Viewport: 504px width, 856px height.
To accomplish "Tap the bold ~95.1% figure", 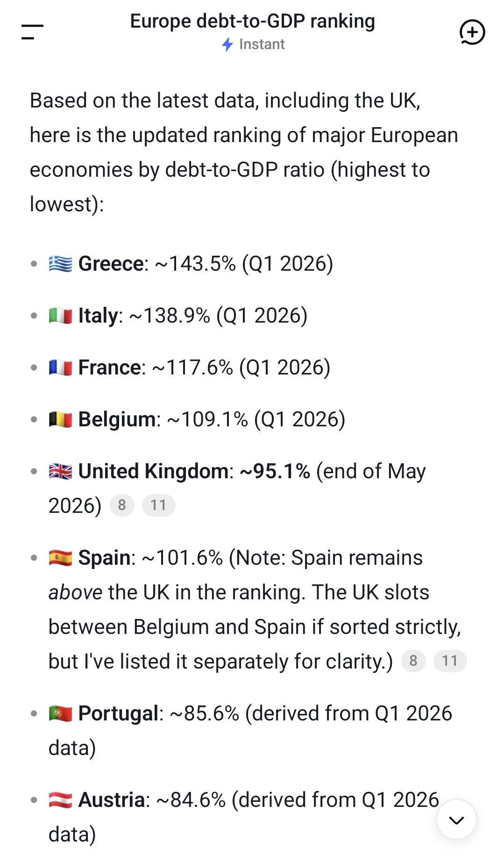I will [x=275, y=471].
